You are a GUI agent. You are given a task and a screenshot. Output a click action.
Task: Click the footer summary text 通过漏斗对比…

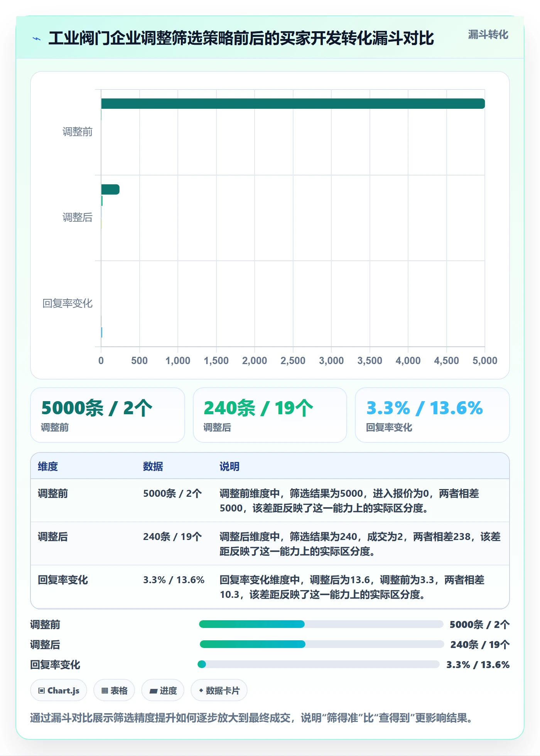[x=252, y=718]
